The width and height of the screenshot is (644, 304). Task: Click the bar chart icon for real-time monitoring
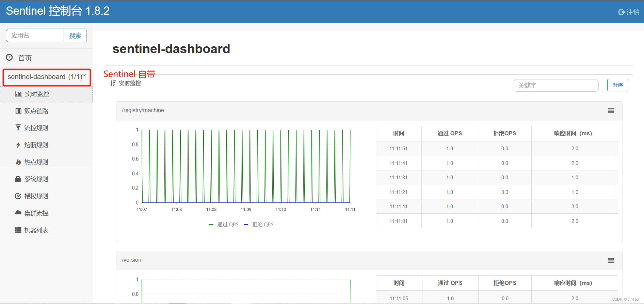[x=18, y=94]
